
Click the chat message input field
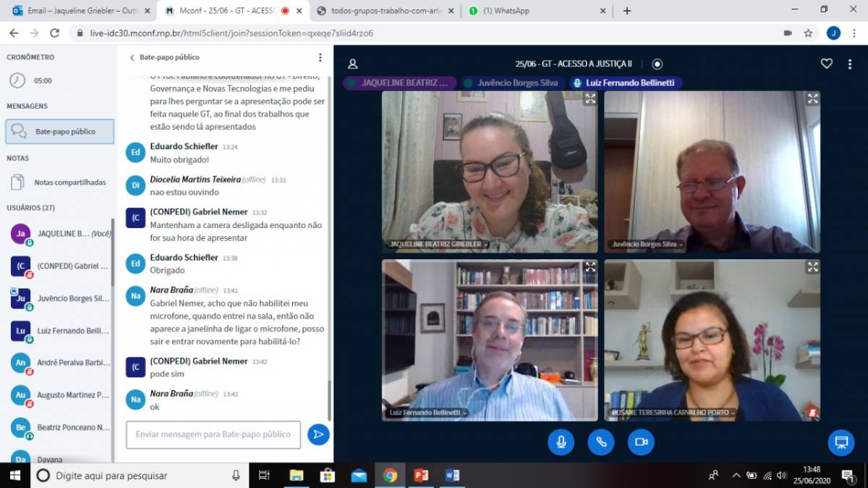point(213,434)
